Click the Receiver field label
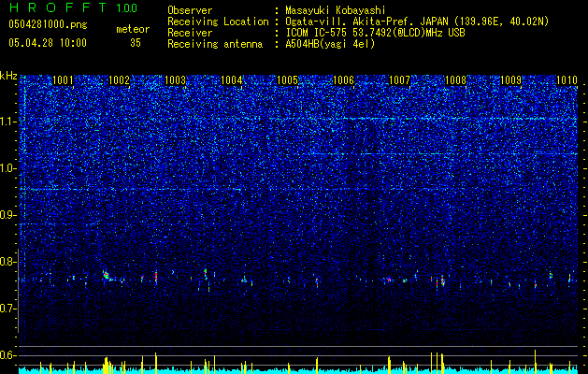This screenshot has width=588, height=374. click(190, 33)
